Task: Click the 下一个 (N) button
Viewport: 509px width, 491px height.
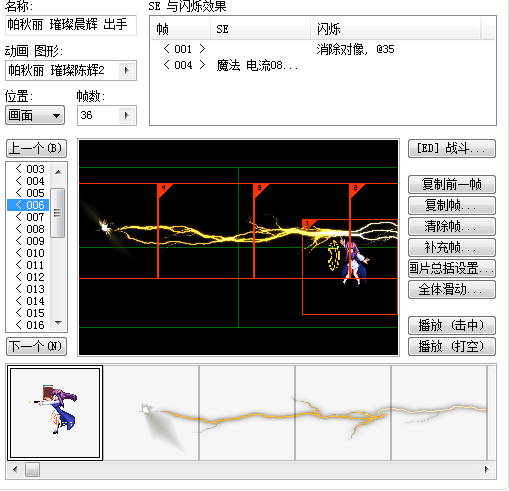Action: click(36, 346)
